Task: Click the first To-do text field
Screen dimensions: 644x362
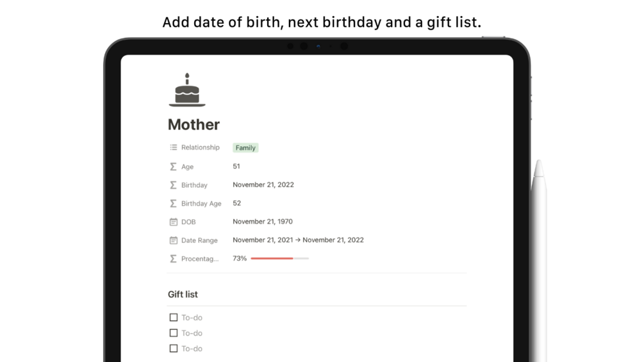Action: pos(192,318)
